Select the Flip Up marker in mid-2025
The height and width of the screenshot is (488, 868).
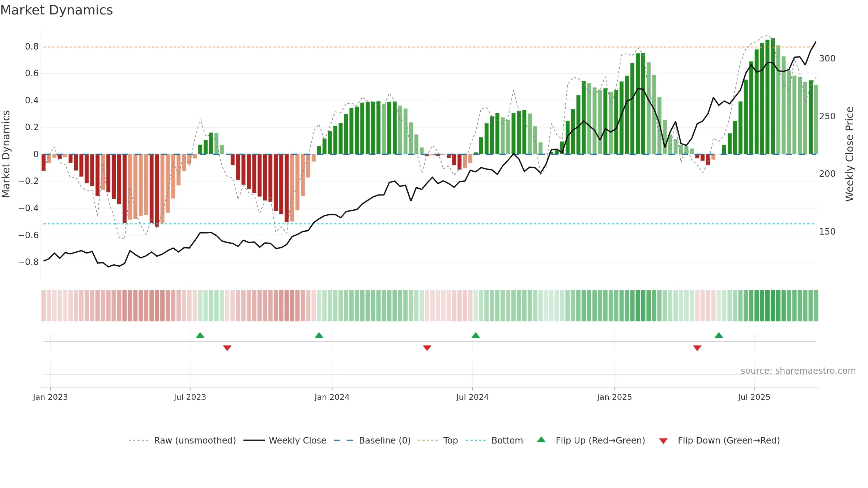[x=719, y=335]
